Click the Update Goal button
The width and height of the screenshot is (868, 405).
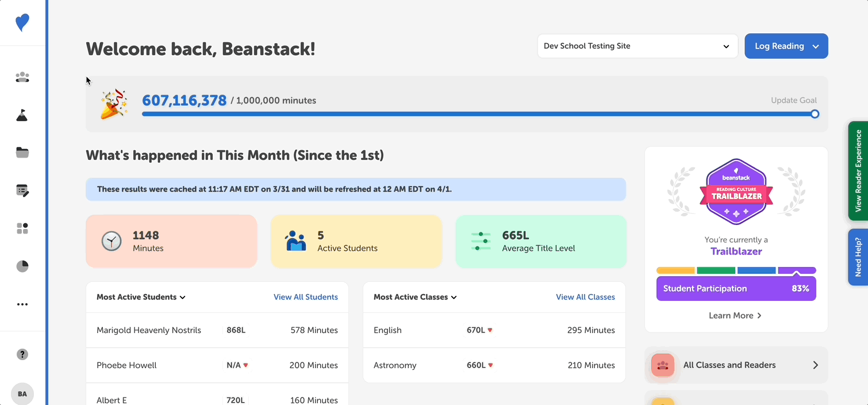tap(794, 100)
